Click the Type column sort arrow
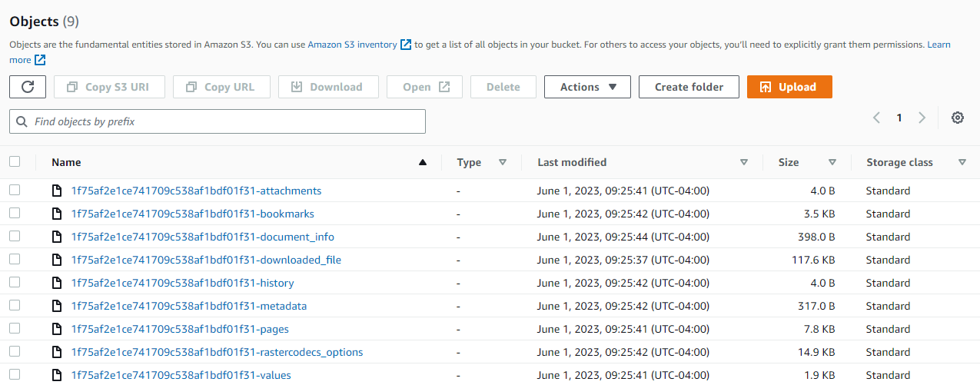This screenshot has width=980, height=385. pos(503,162)
